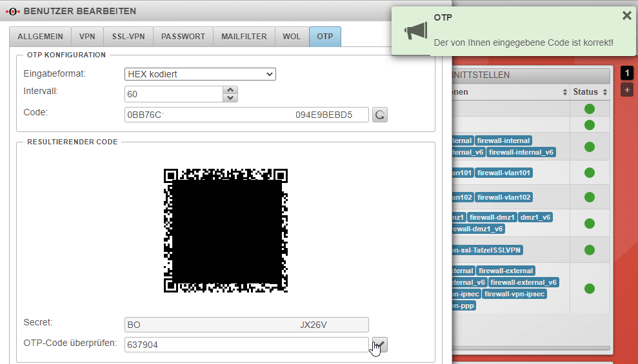Click the firewall-internal zone tag

point(503,140)
